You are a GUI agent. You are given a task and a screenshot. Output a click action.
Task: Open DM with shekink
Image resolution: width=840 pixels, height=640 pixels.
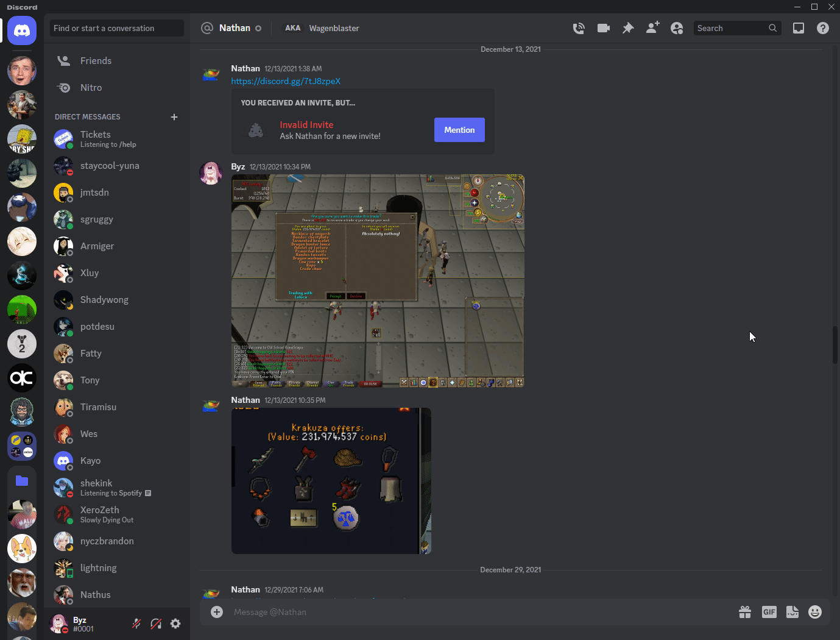[x=117, y=488]
